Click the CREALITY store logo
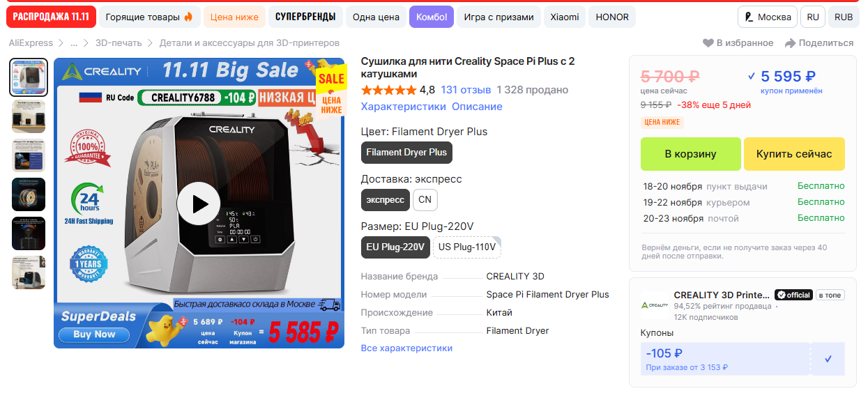The image size is (868, 400). tap(654, 305)
